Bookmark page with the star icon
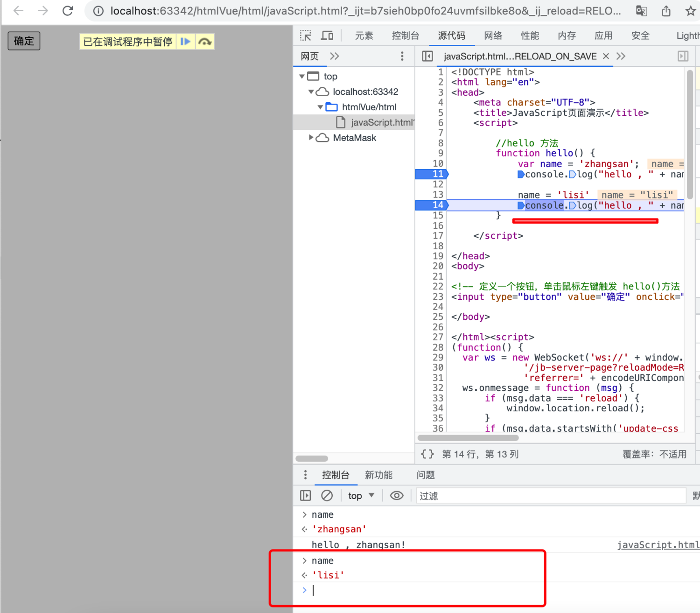This screenshot has height=613, width=700. [691, 11]
